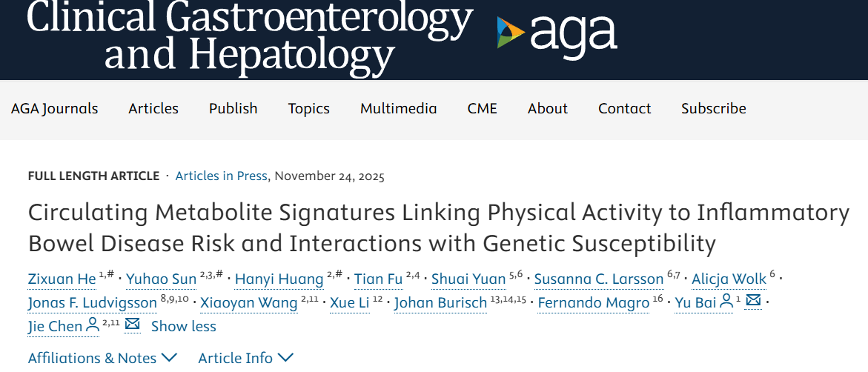This screenshot has height=372, width=868.
Task: Select the Publish menu item
Action: pos(233,108)
